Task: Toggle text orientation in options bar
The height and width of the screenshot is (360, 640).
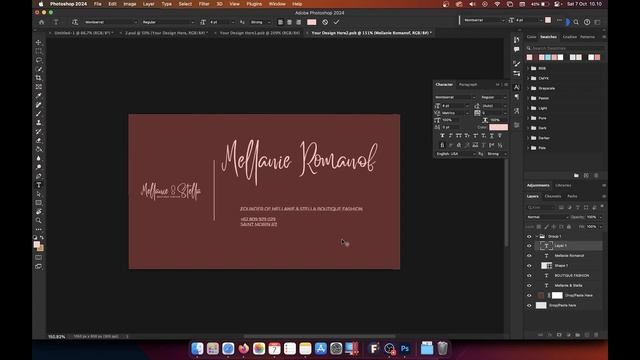Action: point(75,22)
